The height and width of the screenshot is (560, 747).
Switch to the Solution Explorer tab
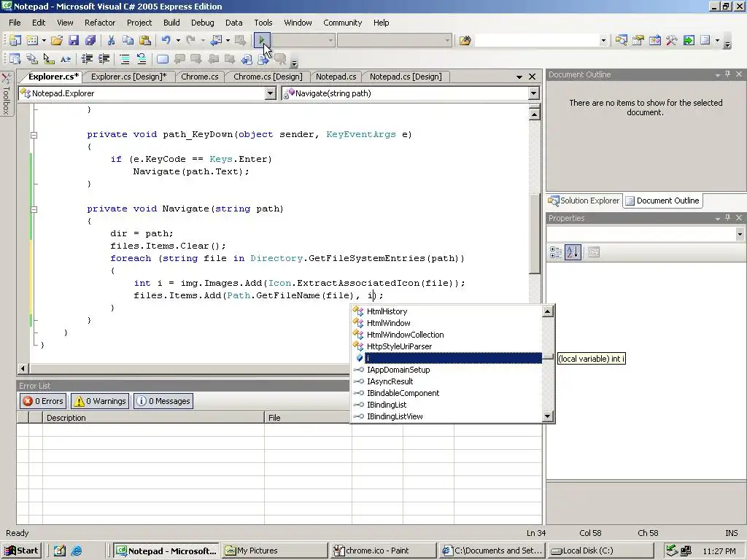[584, 201]
